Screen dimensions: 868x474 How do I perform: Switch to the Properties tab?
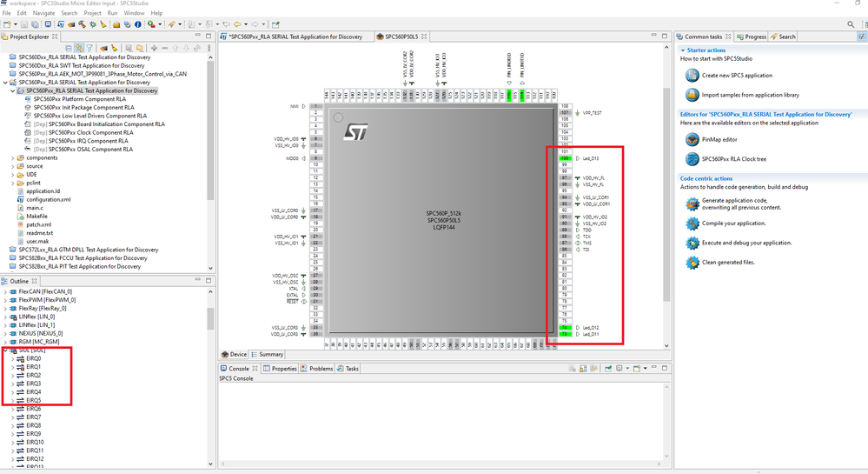click(280, 368)
